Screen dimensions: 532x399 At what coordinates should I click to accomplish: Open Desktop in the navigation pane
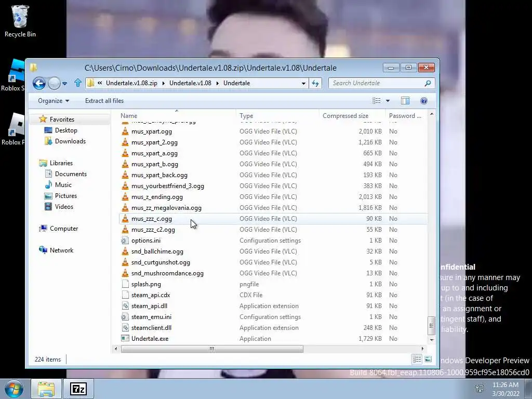[66, 130]
